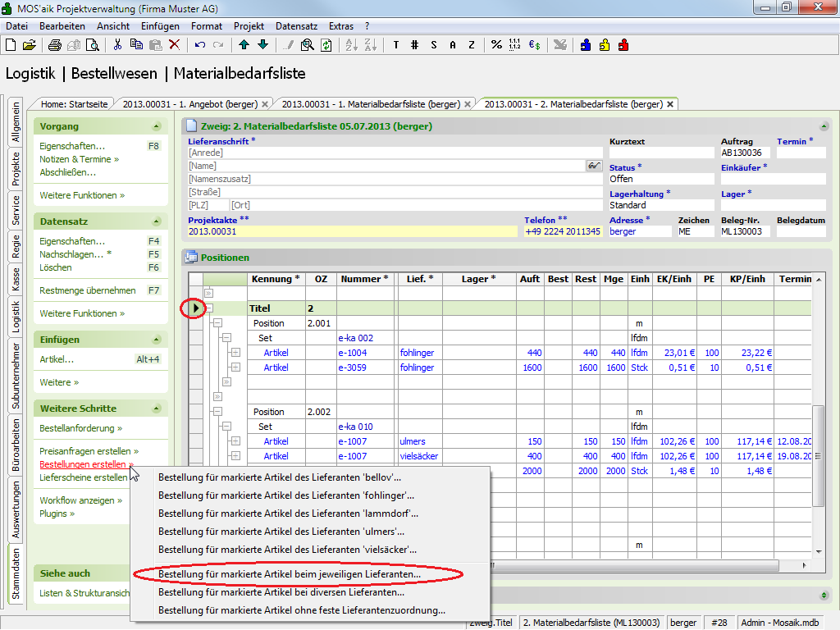Collapse the Set e-ka 002 node
Screen dimensions: 840x630
tap(227, 338)
